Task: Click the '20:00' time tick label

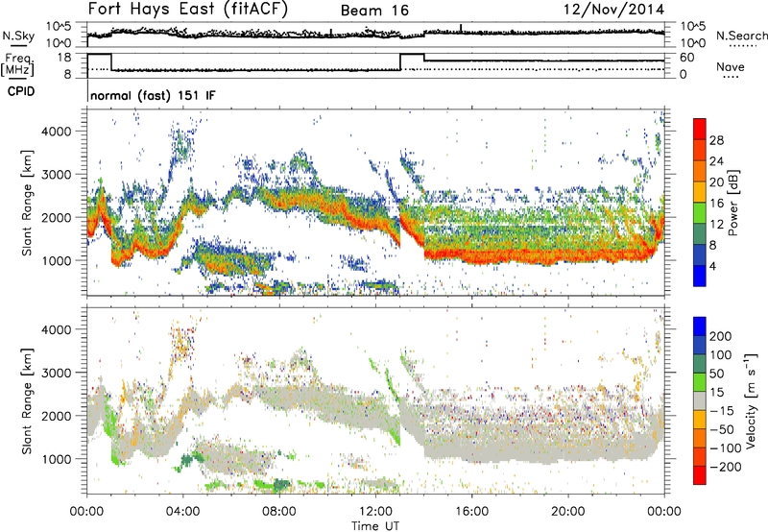Action: [567, 512]
